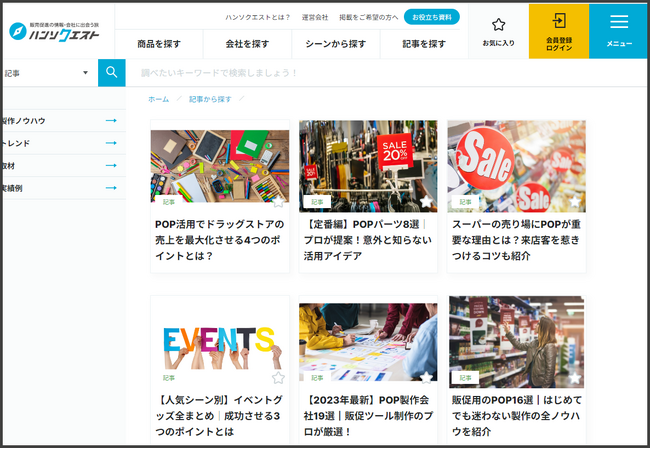Favorite the POP製作会社19選 article star
The height and width of the screenshot is (449, 650).
click(x=427, y=378)
